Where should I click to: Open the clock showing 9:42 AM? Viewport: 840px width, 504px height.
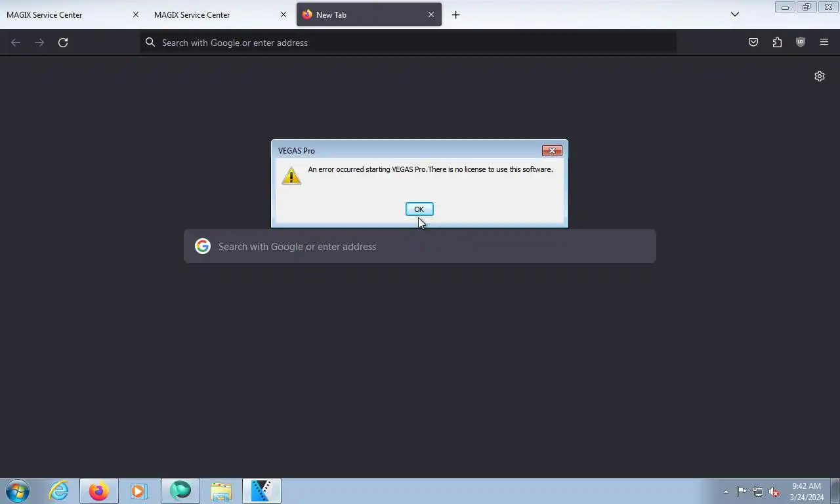pyautogui.click(x=807, y=492)
